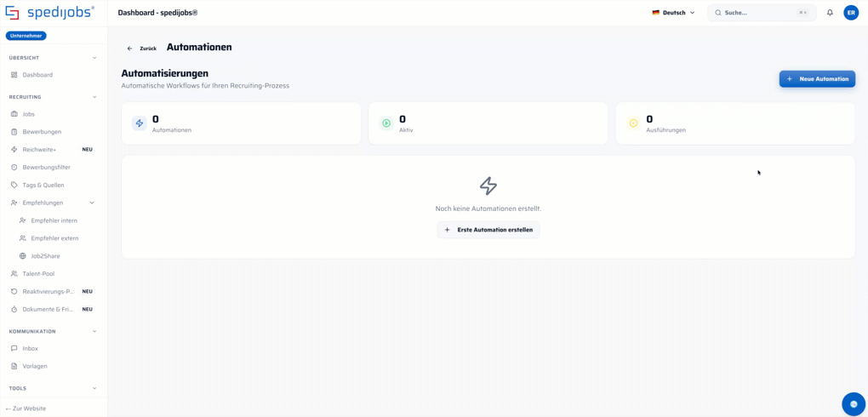Viewport: 868px width, 417px height.
Task: Open notifications bell
Action: [x=830, y=13]
